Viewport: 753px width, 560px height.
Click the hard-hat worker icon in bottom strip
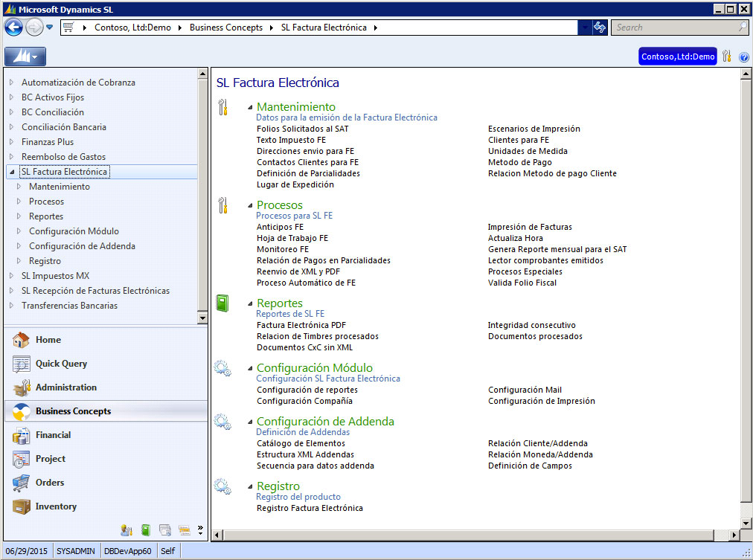click(x=126, y=530)
